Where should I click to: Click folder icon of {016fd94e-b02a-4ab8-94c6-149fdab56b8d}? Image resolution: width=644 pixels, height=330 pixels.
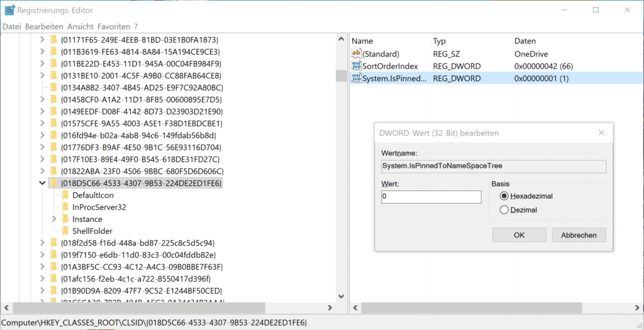click(53, 135)
